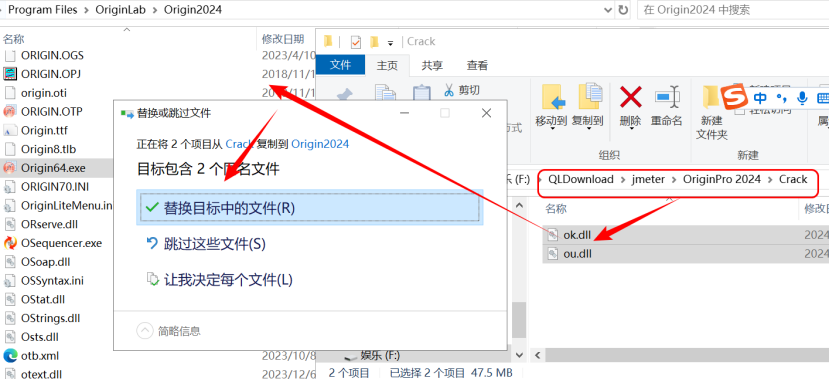Viewport: 830px width, 379px height.
Task: Open the Sogou soft keyboard icon
Action: 823,98
